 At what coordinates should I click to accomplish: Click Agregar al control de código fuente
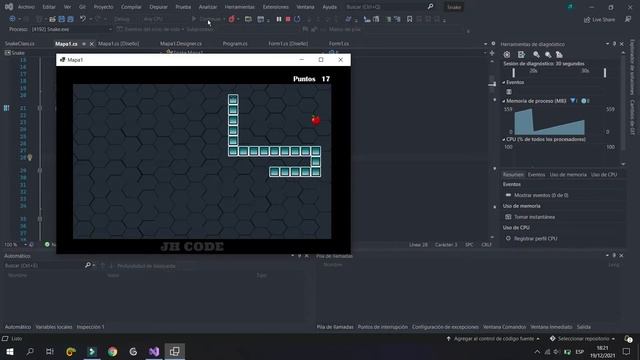coord(493,339)
